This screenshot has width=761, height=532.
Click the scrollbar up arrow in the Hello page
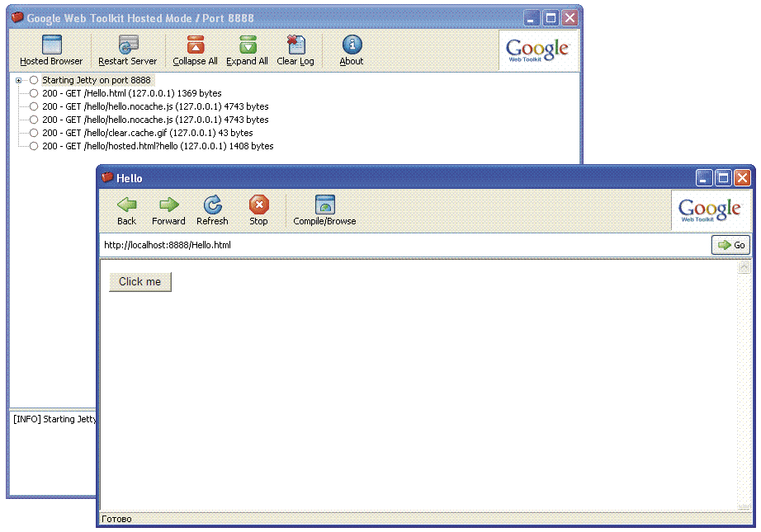744,267
